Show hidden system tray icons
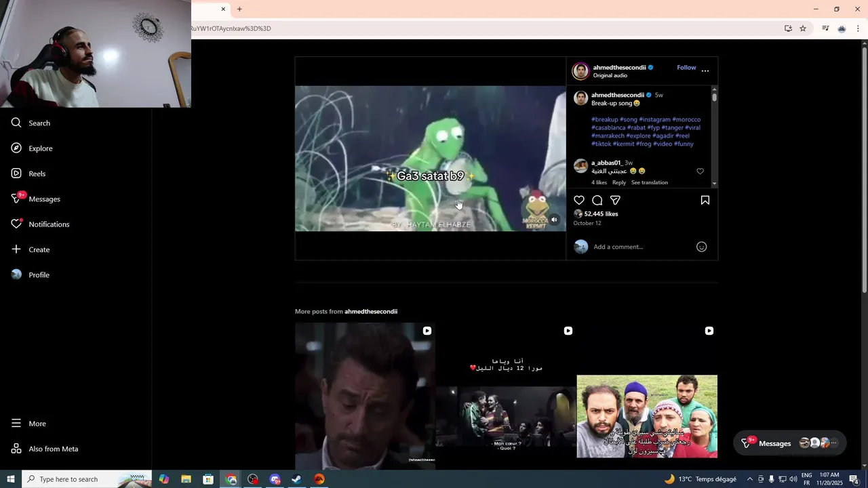This screenshot has width=868, height=488. click(x=749, y=479)
